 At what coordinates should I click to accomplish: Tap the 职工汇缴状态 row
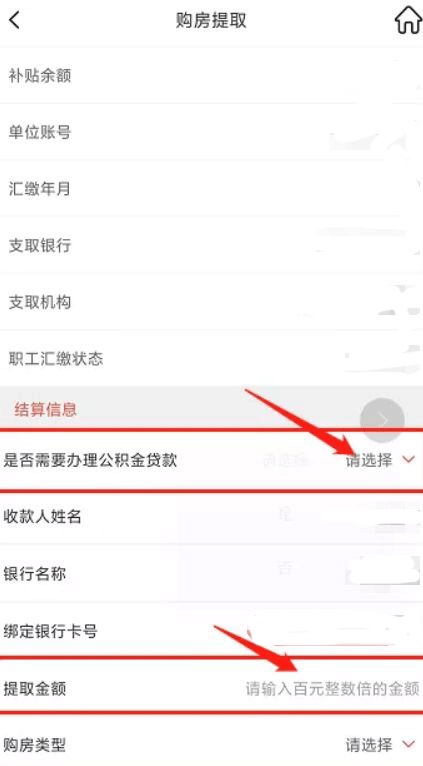click(212, 359)
